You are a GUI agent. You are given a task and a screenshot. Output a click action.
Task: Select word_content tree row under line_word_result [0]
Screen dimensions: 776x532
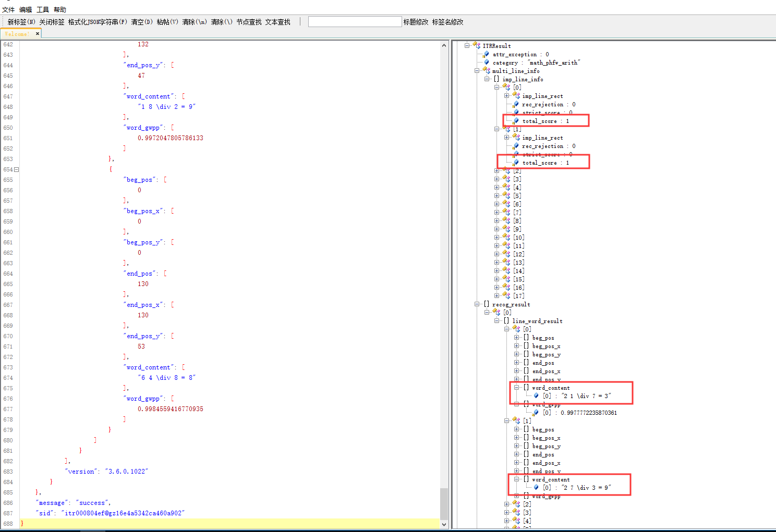point(551,388)
